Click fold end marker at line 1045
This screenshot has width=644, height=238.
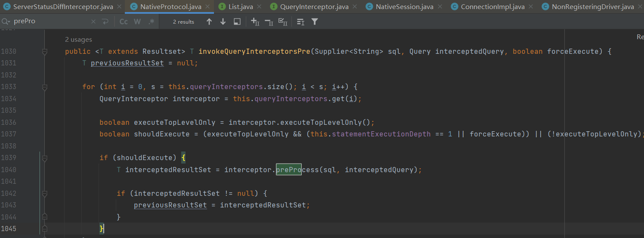click(x=44, y=229)
